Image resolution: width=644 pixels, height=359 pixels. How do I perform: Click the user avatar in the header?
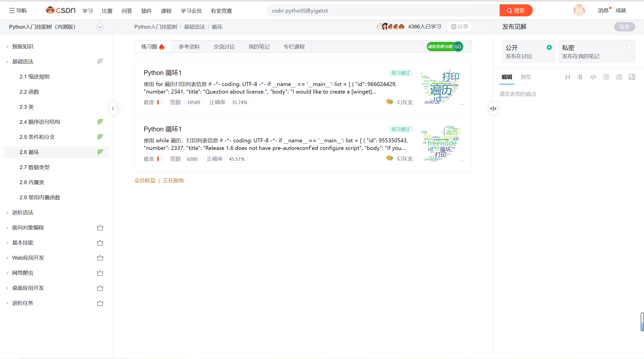pyautogui.click(x=579, y=10)
